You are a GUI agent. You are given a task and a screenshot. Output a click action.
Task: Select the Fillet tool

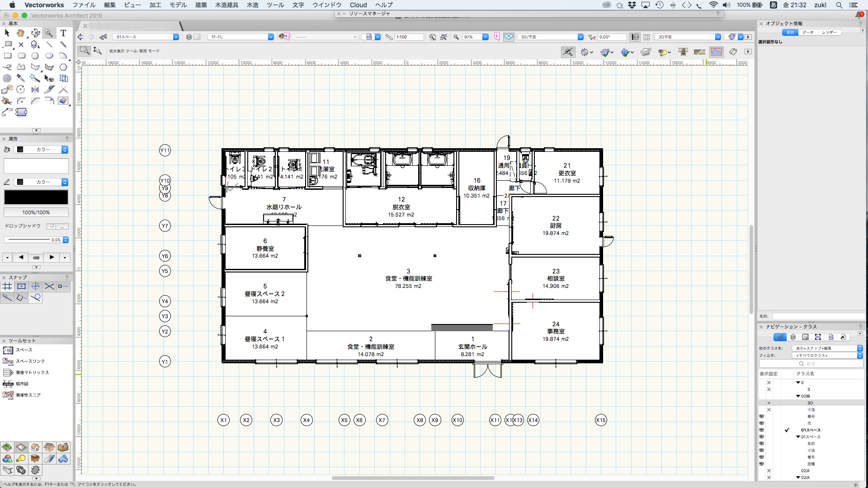coord(21,101)
